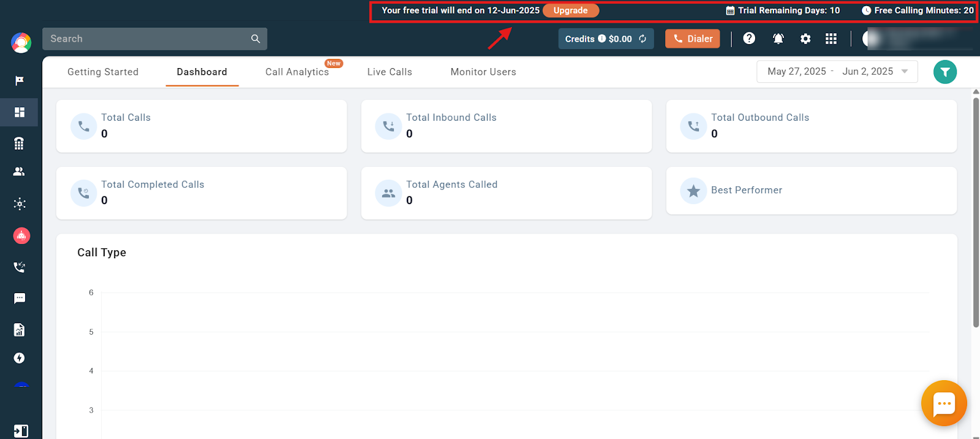This screenshot has width=980, height=439.
Task: Click the Total Calls phone icon
Action: 84,126
